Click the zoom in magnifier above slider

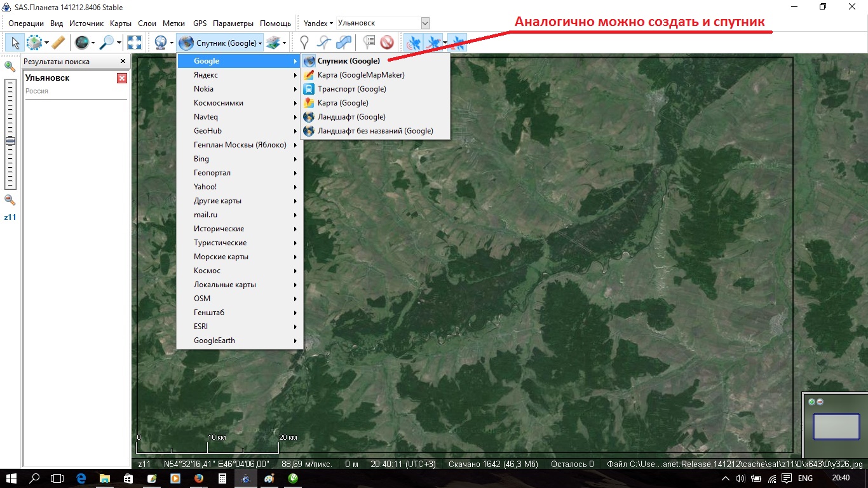10,66
